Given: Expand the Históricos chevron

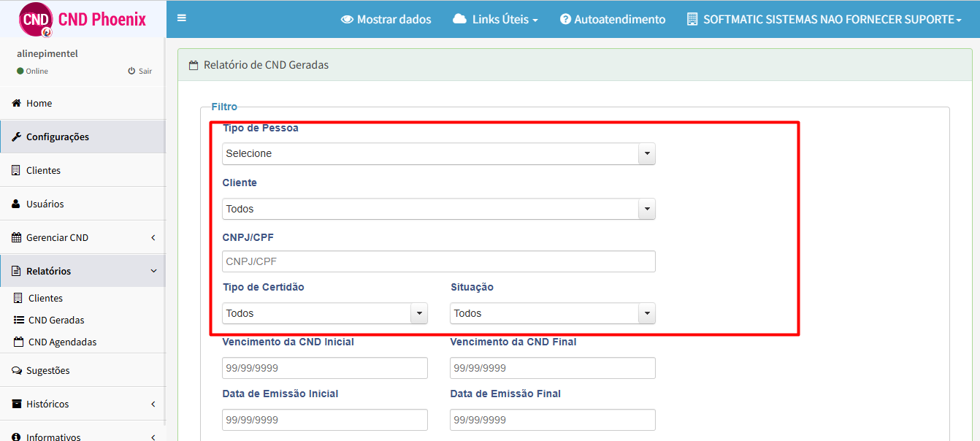Looking at the screenshot, I should (x=153, y=404).
